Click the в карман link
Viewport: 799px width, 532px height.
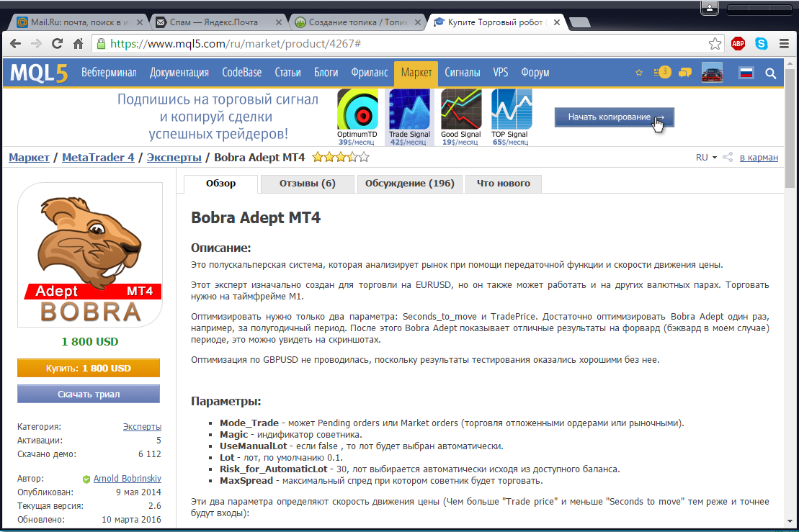(x=759, y=158)
